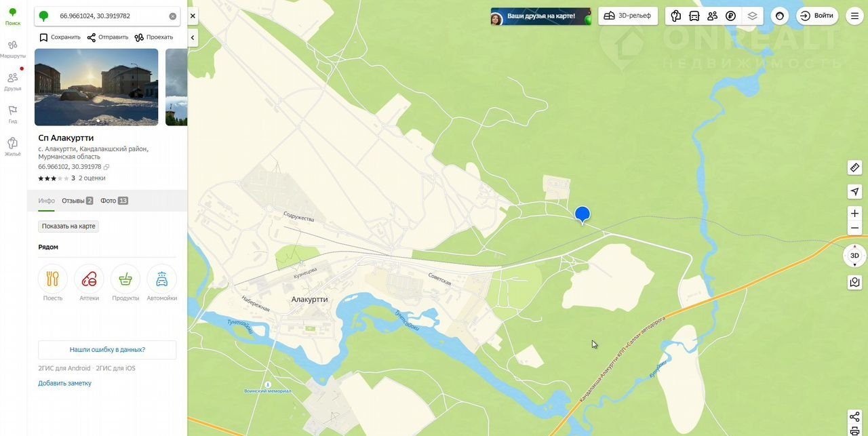The image size is (868, 436).
Task: Open the ruler measurement tool
Action: 854,167
